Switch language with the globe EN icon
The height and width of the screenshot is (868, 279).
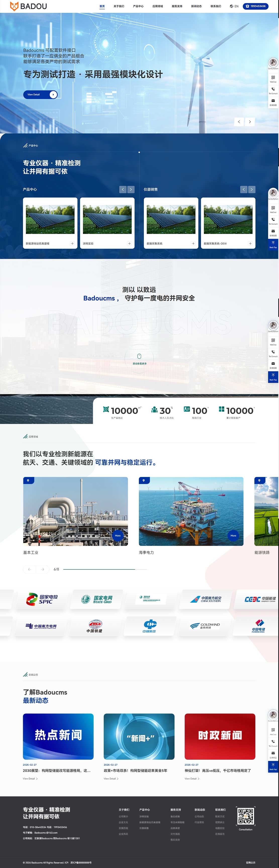pyautogui.click(x=234, y=6)
